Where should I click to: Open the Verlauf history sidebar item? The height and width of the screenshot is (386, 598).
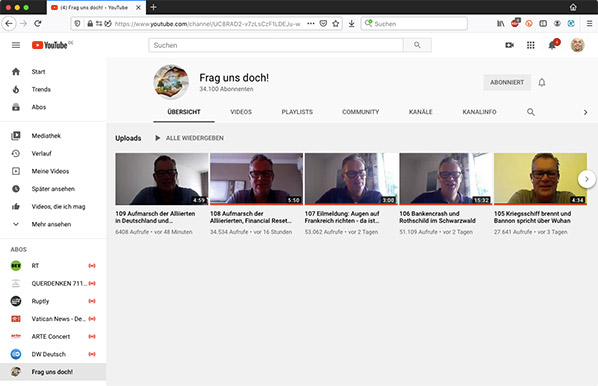(41, 153)
